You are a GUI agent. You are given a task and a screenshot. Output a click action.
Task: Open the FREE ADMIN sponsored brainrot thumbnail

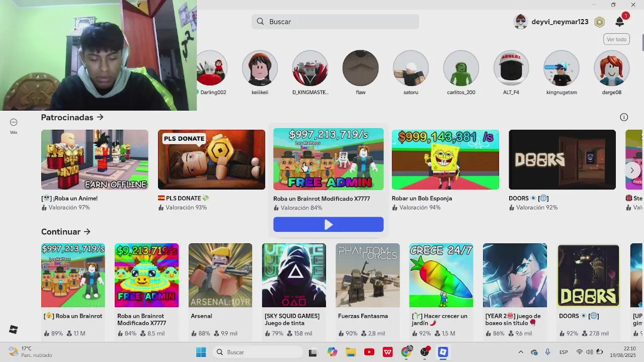[x=329, y=159]
